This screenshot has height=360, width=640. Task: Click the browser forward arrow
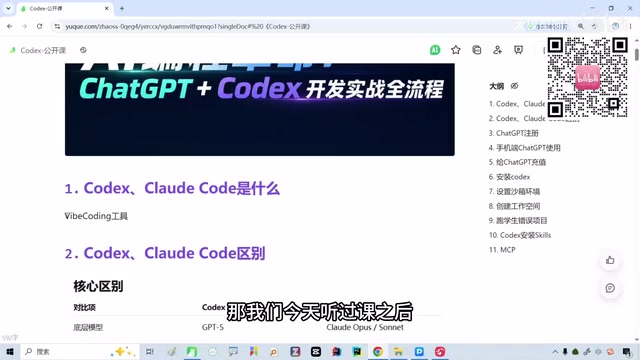tap(24, 26)
